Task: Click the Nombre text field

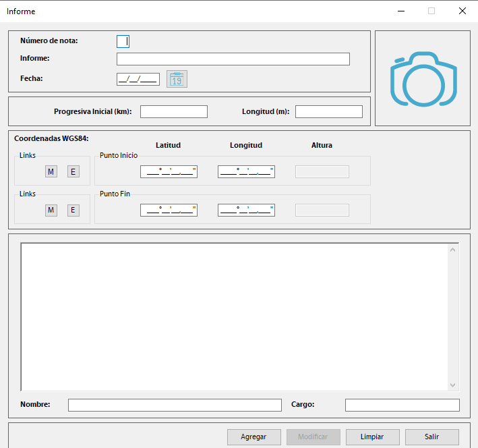Action: coord(175,405)
